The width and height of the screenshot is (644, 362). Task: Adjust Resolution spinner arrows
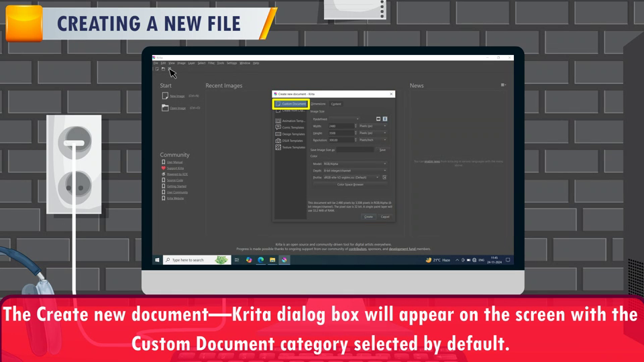tap(356, 140)
